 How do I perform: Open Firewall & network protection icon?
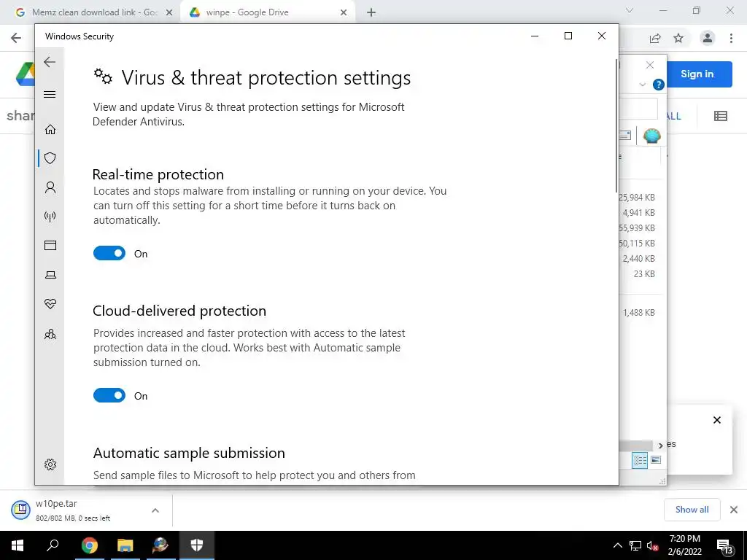point(50,217)
